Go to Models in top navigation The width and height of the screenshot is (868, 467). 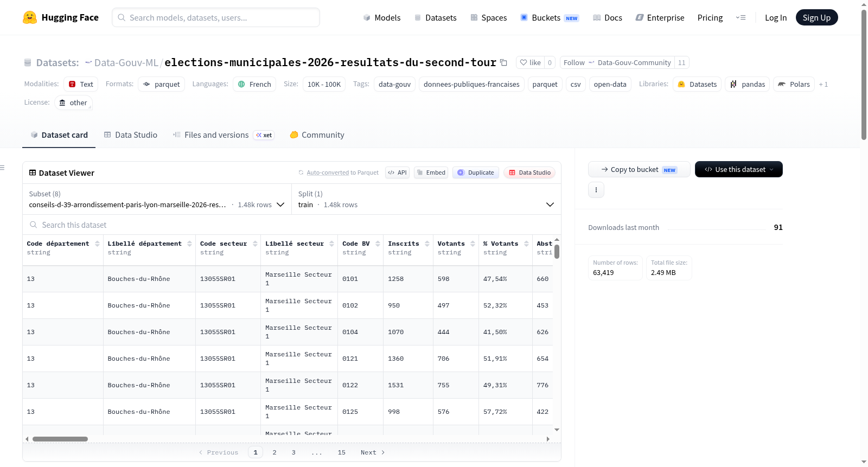click(x=382, y=17)
